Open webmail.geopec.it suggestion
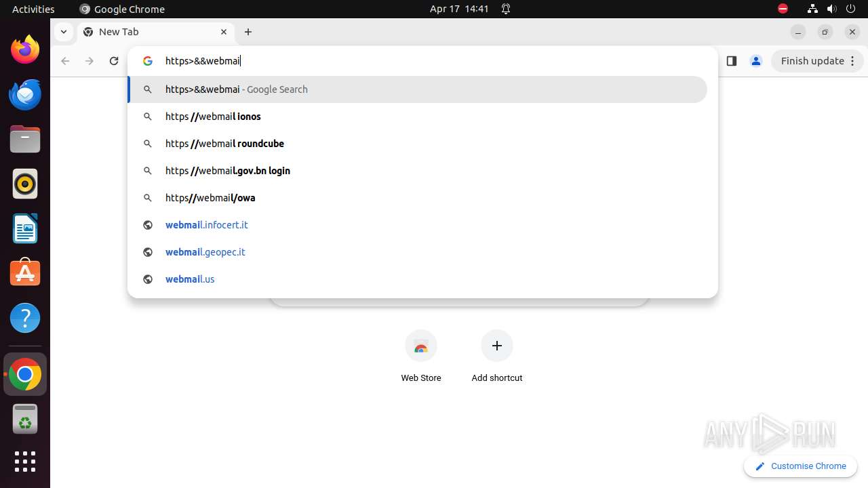Viewport: 868px width, 488px height. tap(418, 252)
